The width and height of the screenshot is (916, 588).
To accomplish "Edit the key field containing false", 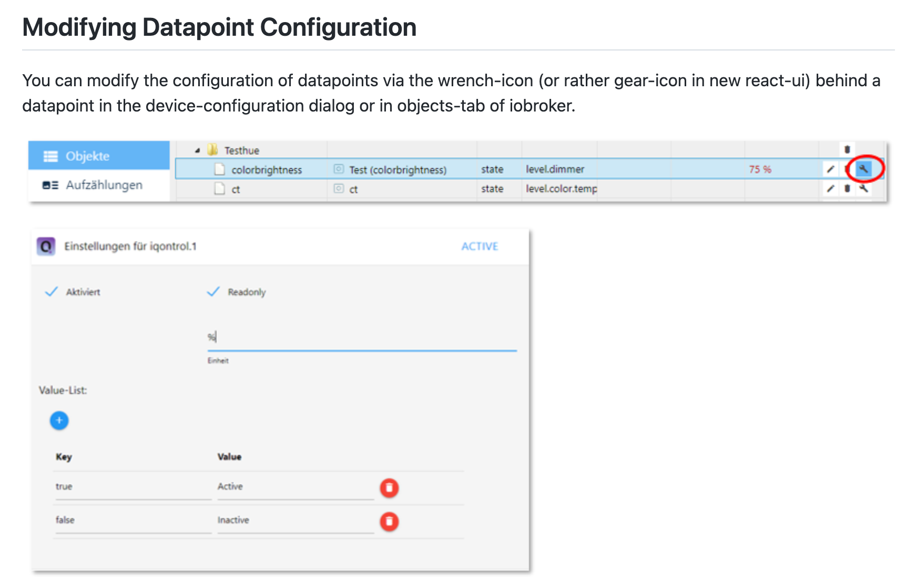I will 133,520.
